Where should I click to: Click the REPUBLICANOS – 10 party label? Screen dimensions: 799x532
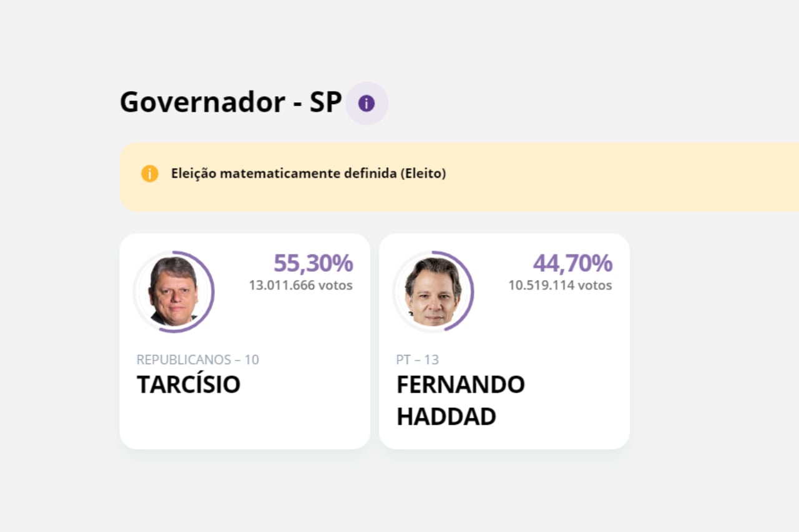pyautogui.click(x=198, y=360)
